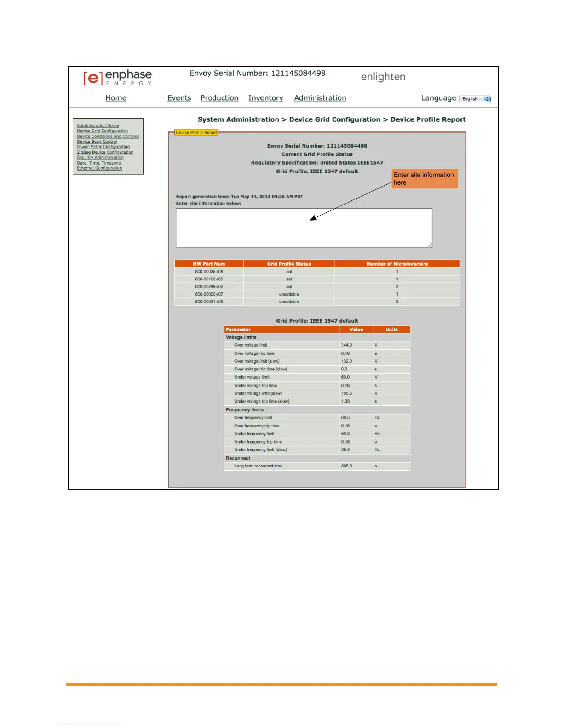Open Device Conditions and Controls link
Screen dimensions: 563x728
pos(108,136)
